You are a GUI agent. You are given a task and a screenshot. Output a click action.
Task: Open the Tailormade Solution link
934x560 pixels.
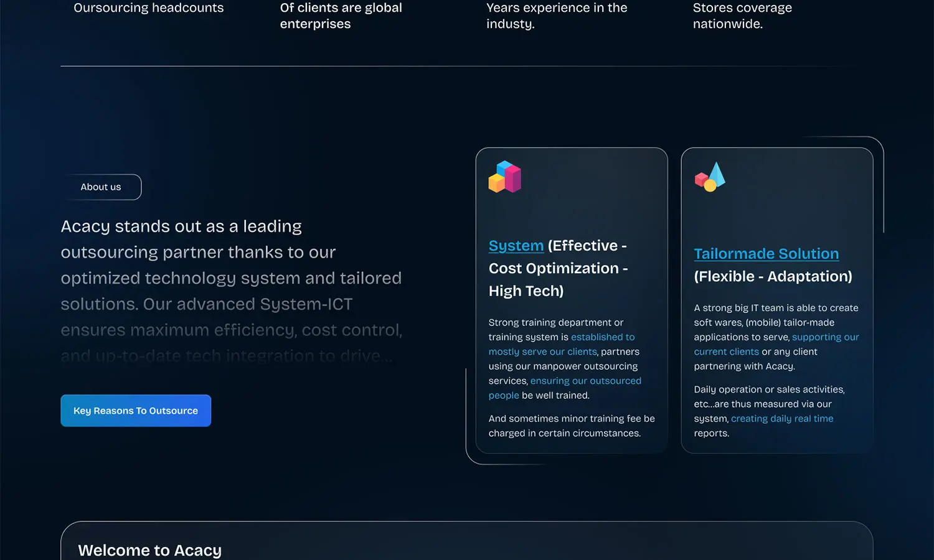766,254
